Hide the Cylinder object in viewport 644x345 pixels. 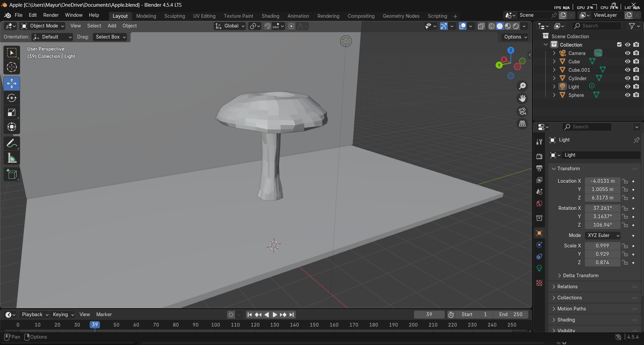click(x=627, y=78)
